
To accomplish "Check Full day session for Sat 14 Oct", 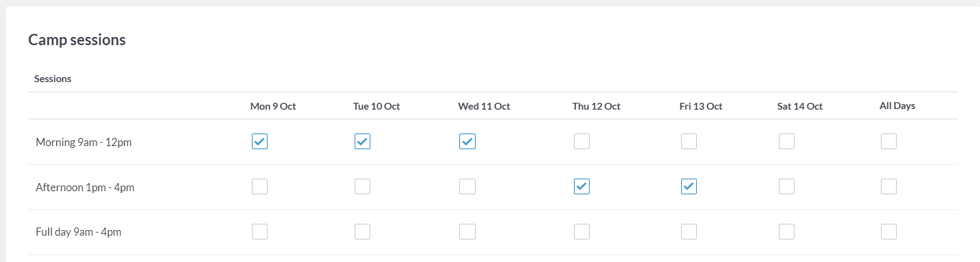I will point(786,232).
